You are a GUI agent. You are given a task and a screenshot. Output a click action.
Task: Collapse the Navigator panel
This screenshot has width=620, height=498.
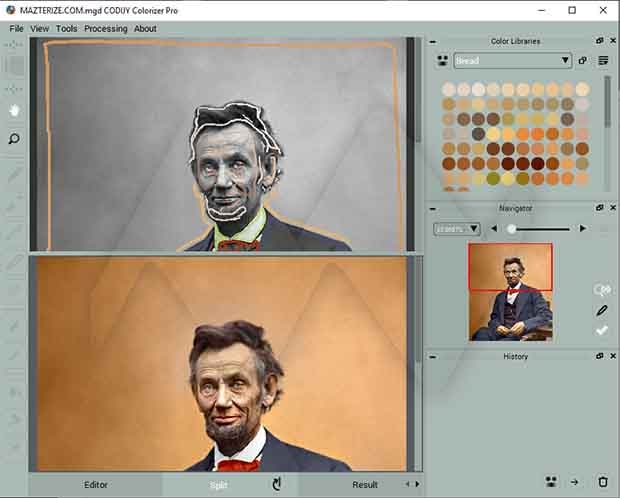[x=433, y=208]
